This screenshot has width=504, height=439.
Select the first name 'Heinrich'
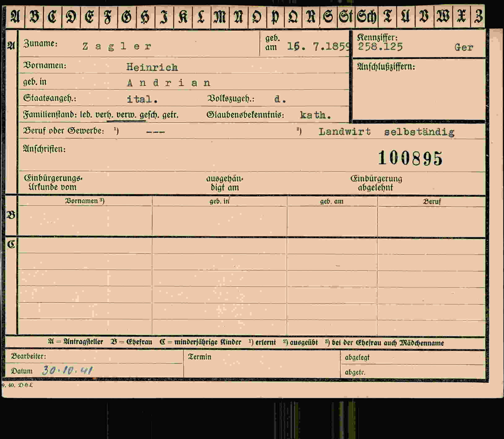click(152, 67)
